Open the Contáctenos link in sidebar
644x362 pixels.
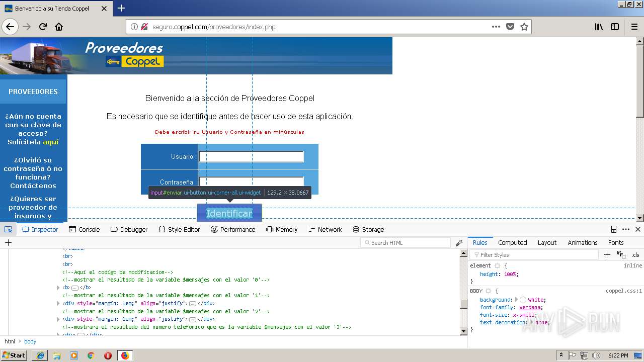(x=33, y=186)
